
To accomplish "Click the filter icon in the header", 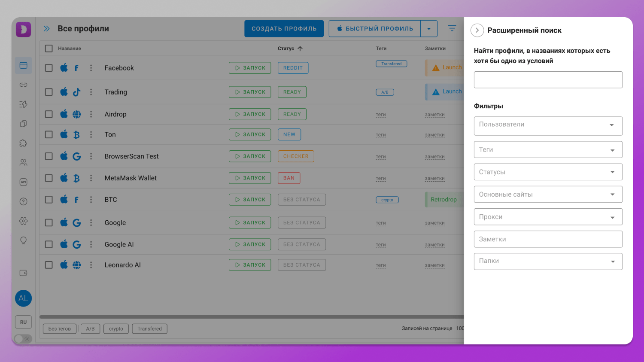I will (x=452, y=28).
